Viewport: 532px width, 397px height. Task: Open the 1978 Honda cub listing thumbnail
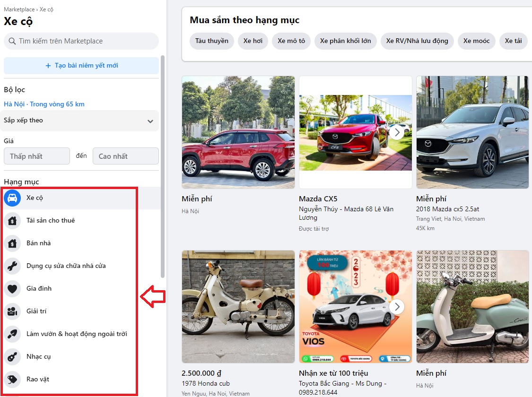point(238,307)
